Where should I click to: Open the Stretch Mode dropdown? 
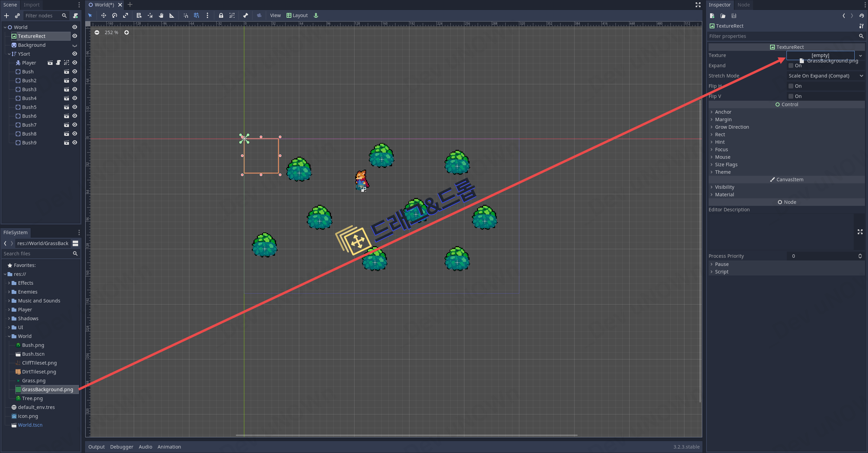[x=825, y=76]
